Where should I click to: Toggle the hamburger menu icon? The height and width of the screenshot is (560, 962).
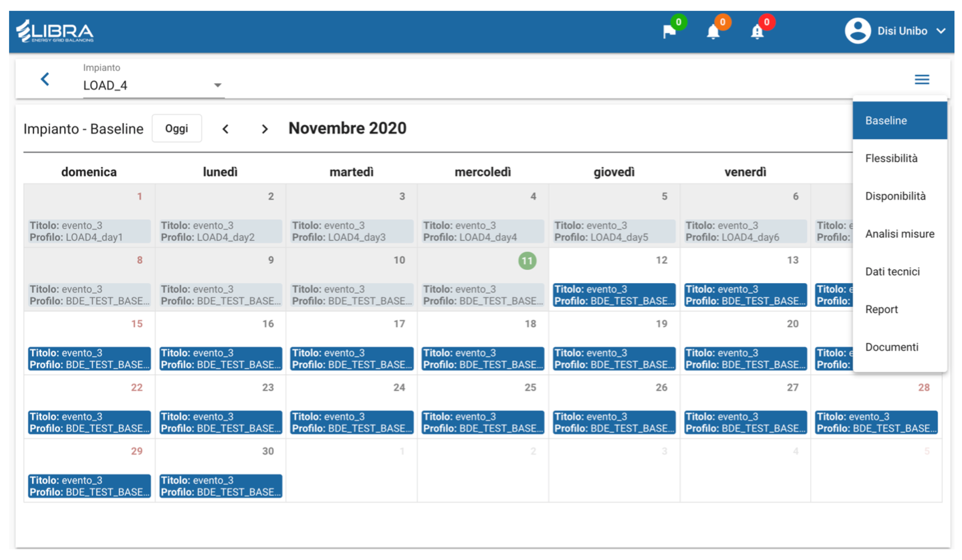coord(922,79)
